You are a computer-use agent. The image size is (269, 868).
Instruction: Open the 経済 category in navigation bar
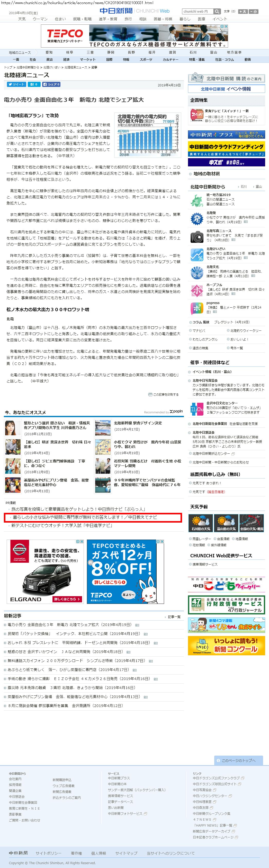pyautogui.click(x=66, y=59)
